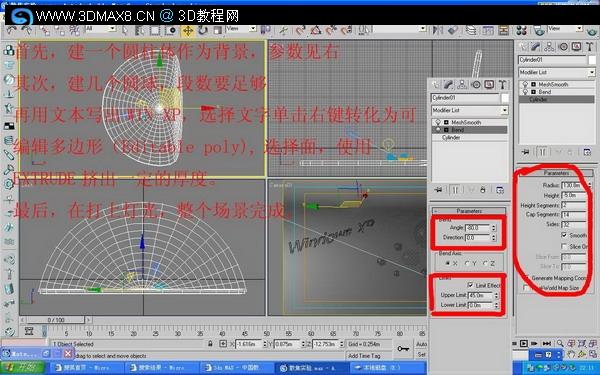
Task: Toggle MeshSmooth lightbulb in Bend-selected stack
Action: pyautogui.click(x=438, y=122)
